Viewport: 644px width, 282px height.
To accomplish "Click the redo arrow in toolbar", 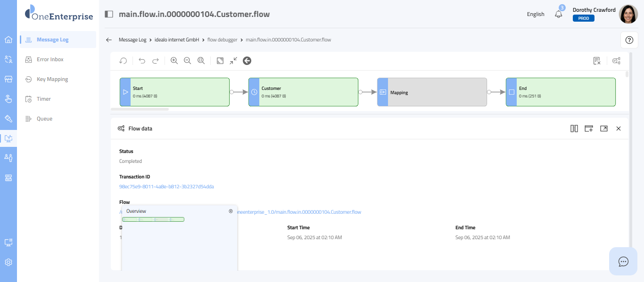I will pyautogui.click(x=155, y=61).
